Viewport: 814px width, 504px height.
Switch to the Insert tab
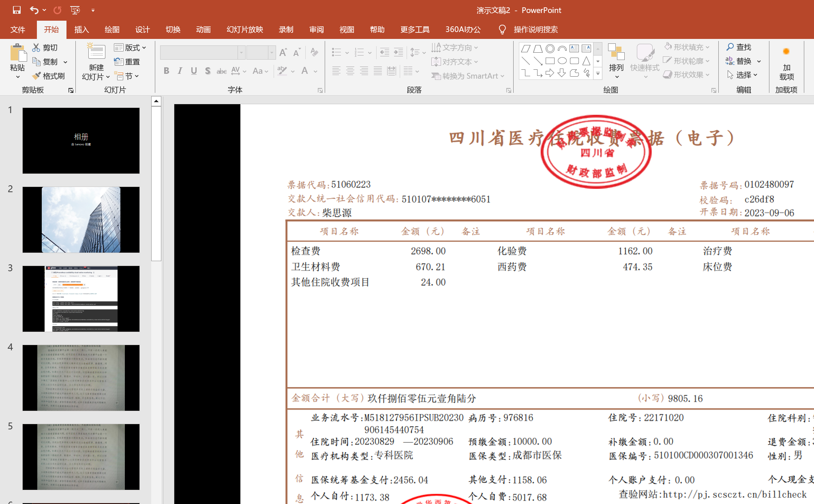pyautogui.click(x=81, y=30)
